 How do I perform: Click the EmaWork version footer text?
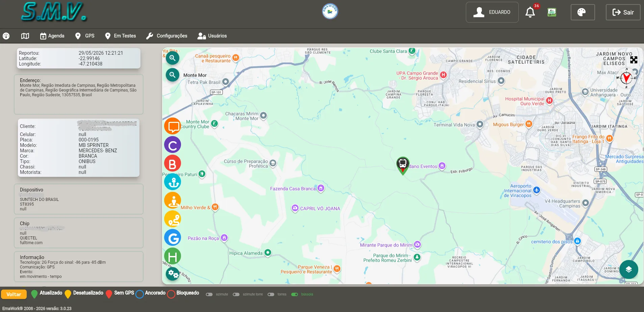[x=37, y=309]
